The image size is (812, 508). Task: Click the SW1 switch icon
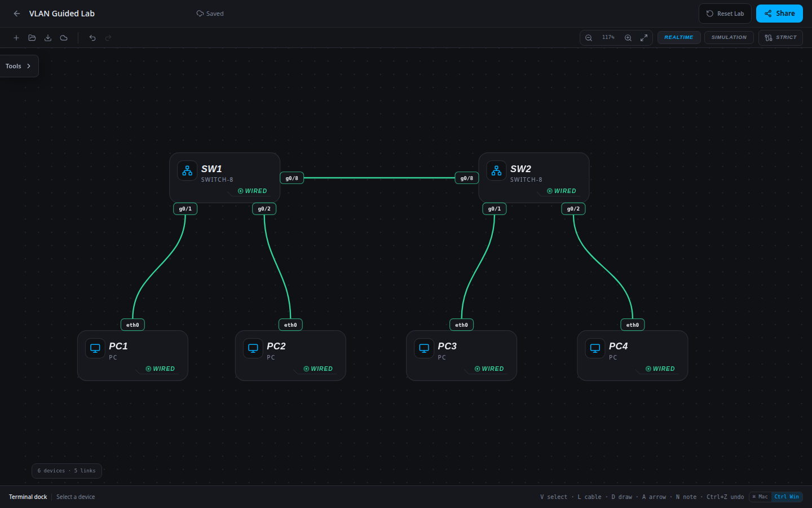tap(187, 170)
